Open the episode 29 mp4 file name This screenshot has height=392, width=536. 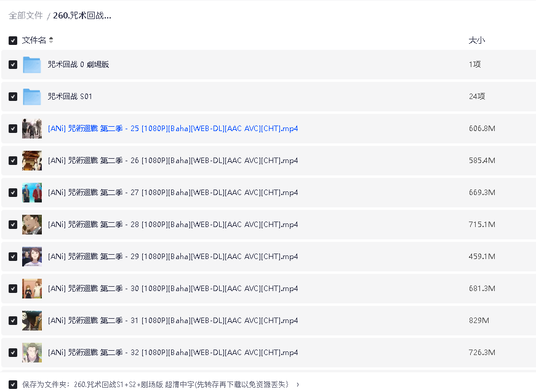173,257
